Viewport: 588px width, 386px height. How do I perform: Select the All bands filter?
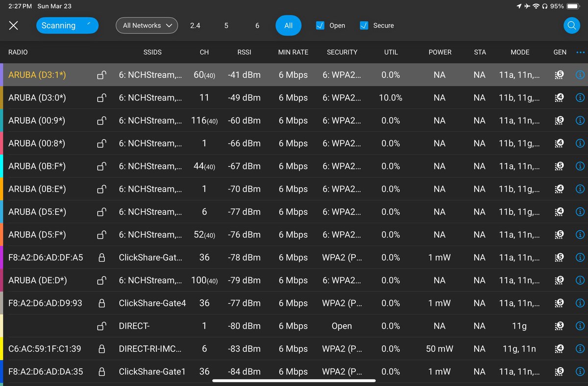pyautogui.click(x=289, y=25)
